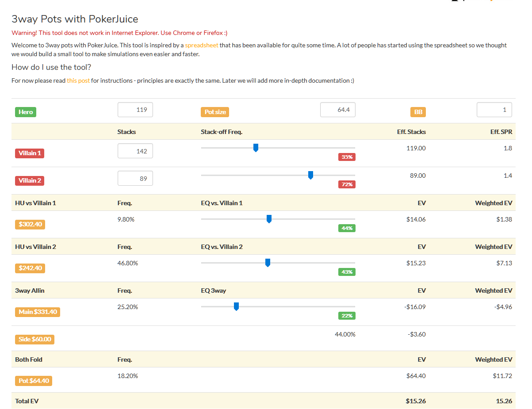Click the Side $60.00 badge
The width and height of the screenshot is (532, 409).
(34, 339)
